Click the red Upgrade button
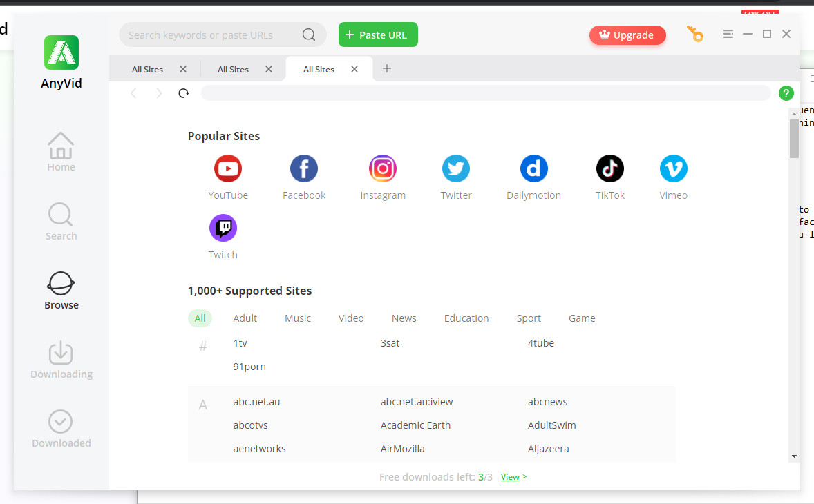 click(x=627, y=35)
